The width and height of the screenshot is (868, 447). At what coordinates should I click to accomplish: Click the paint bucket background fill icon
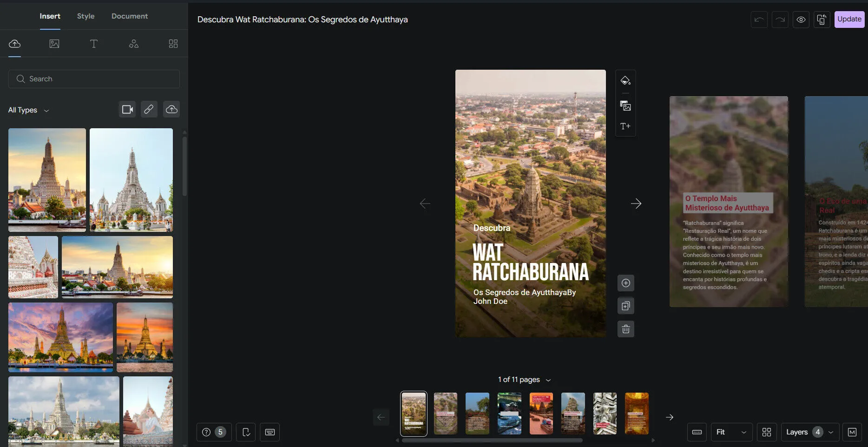click(x=625, y=80)
